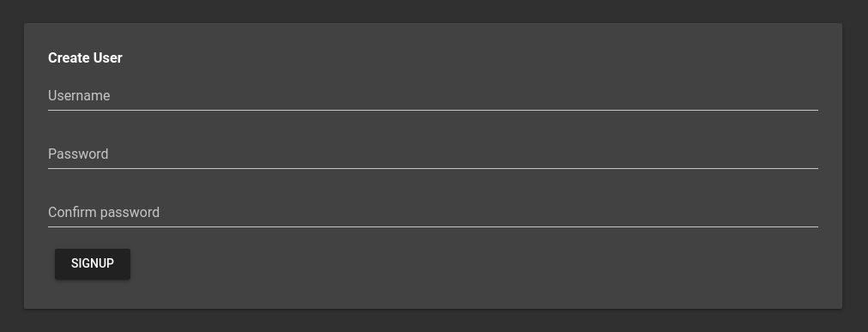This screenshot has height=332, width=868.
Task: Place cursor in Confirm password text box
Action: tap(433, 213)
